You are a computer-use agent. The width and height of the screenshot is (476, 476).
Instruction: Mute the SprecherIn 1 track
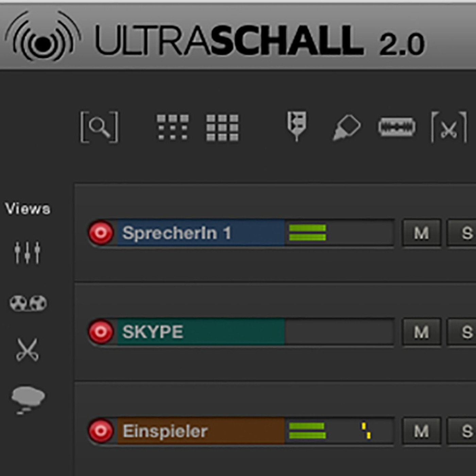tap(422, 233)
